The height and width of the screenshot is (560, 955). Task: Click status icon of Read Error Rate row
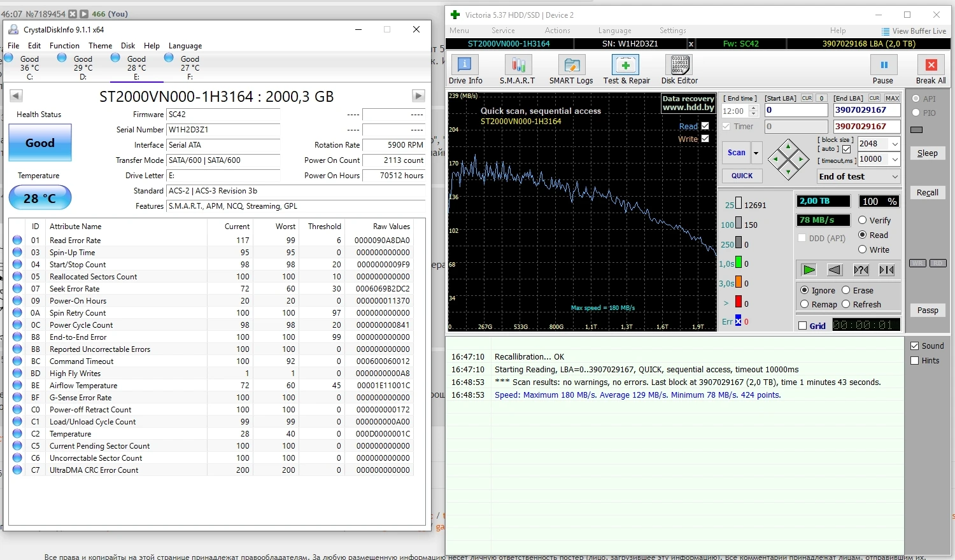(17, 240)
